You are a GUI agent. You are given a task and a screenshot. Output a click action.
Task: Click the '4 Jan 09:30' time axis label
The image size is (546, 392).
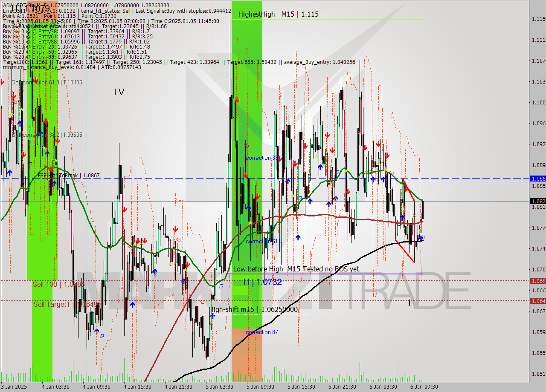pos(96,387)
